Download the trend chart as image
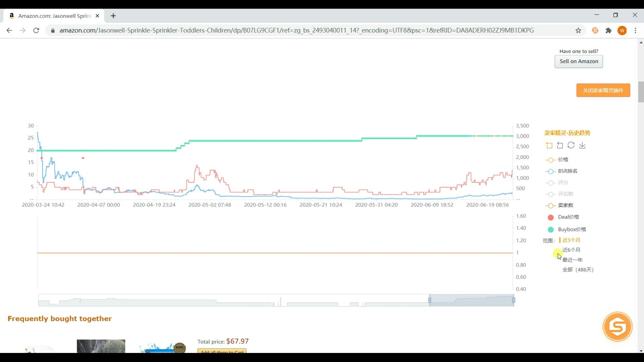This screenshot has height=362, width=644. [x=582, y=145]
